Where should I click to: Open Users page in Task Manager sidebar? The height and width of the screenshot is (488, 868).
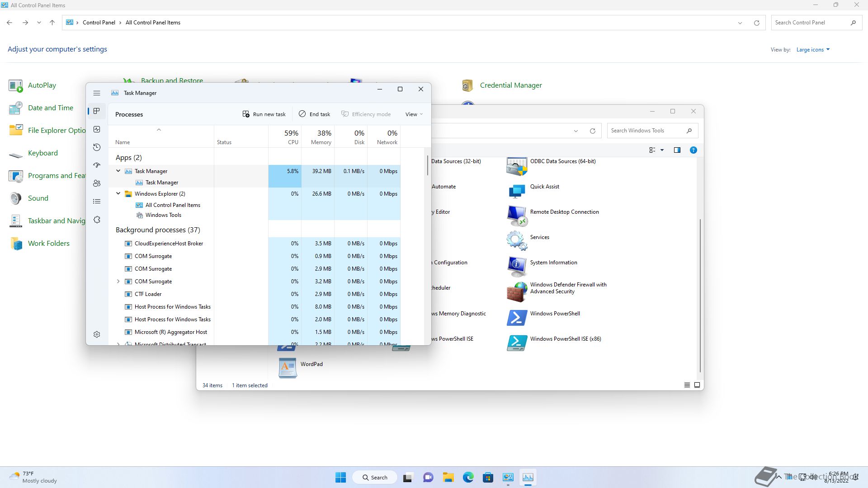point(97,183)
